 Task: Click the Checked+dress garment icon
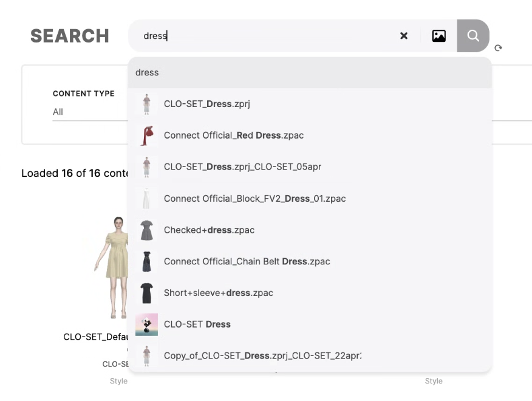(x=146, y=230)
